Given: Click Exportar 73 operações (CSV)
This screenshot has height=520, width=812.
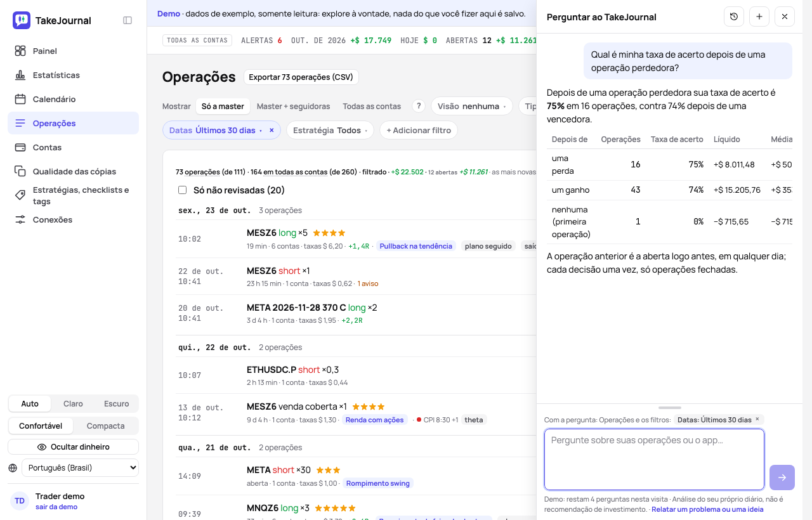Looking at the screenshot, I should [301, 77].
